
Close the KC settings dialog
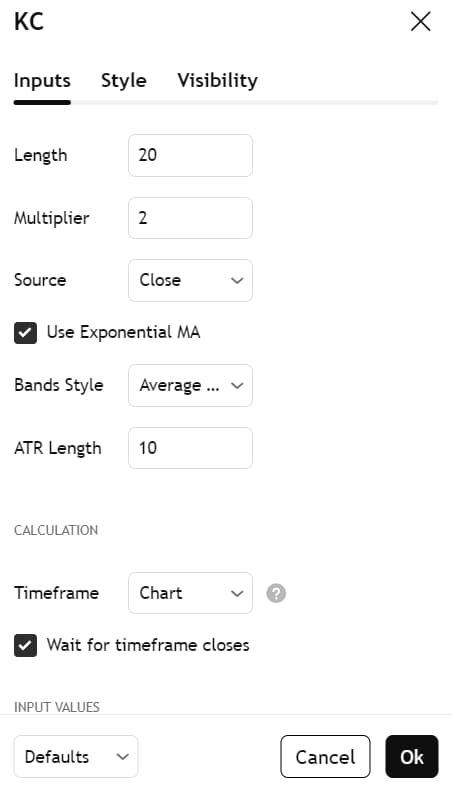click(x=420, y=22)
